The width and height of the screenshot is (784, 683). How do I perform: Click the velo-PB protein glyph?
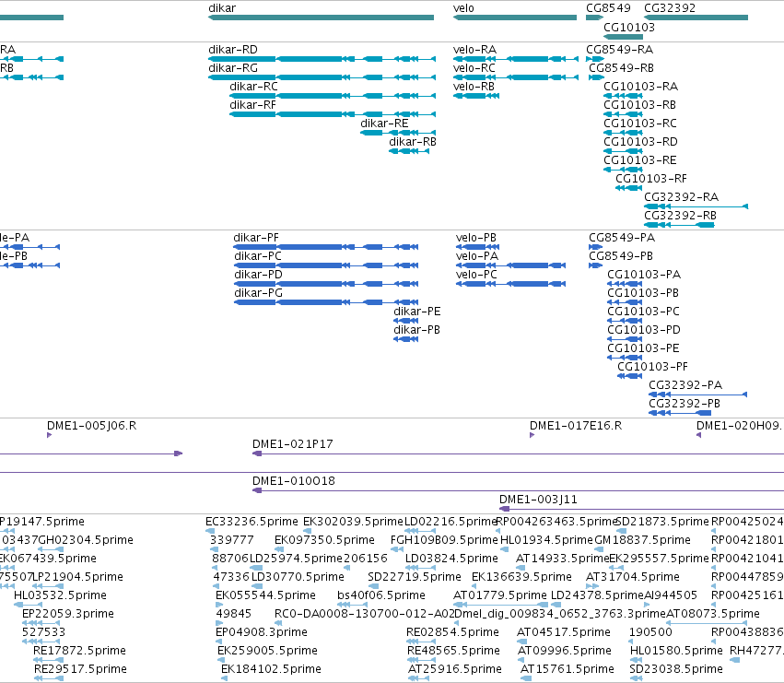coord(477,247)
